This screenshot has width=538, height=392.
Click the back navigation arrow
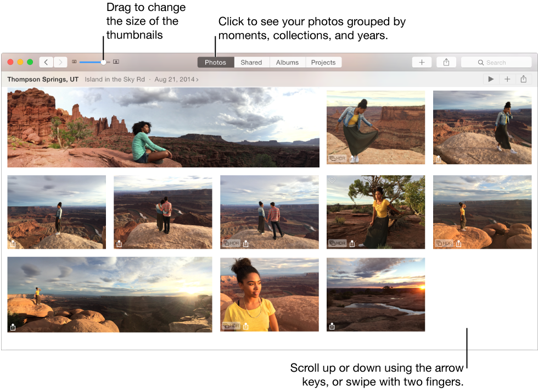pos(46,62)
